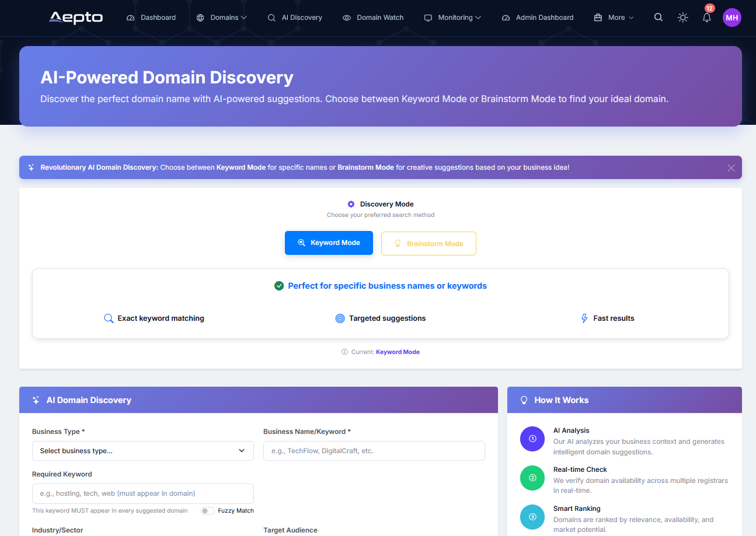Go to the Admin Dashboard menu item
756x536 pixels.
coord(537,17)
